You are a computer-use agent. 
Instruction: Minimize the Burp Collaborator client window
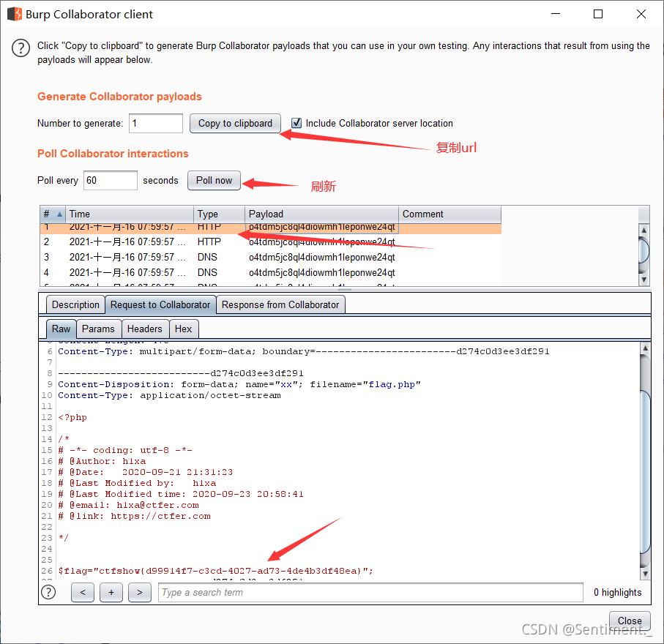[556, 14]
